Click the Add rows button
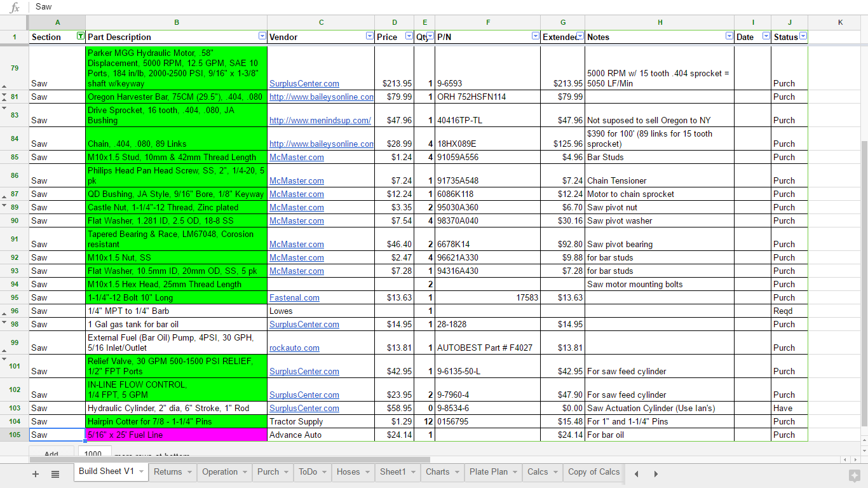This screenshot has width=868, height=488. [x=51, y=453]
